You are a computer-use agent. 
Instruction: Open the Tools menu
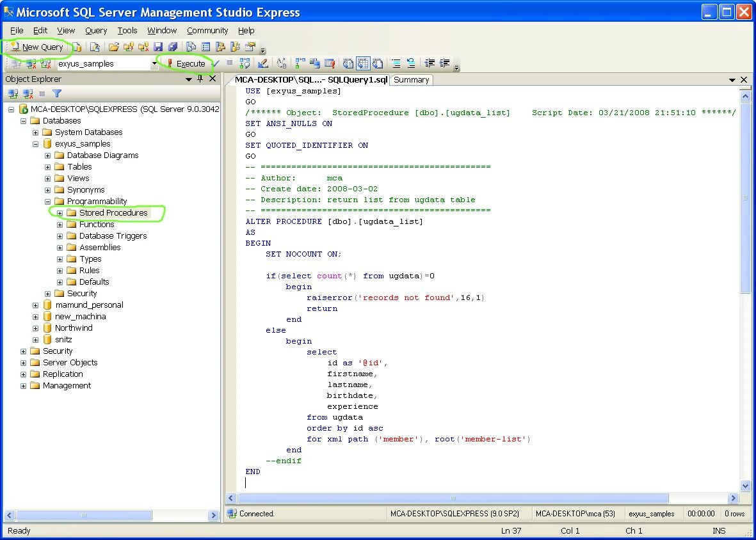point(127,30)
